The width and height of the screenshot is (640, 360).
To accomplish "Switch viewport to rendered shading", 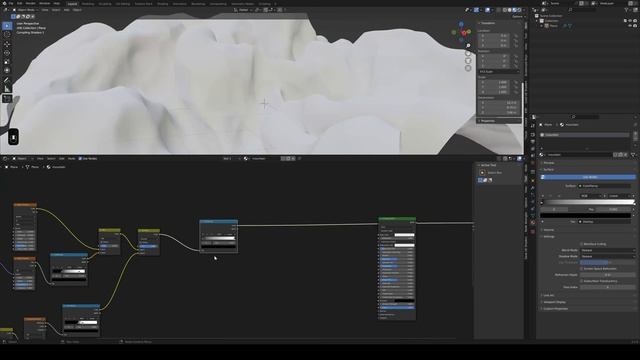I will (519, 10).
